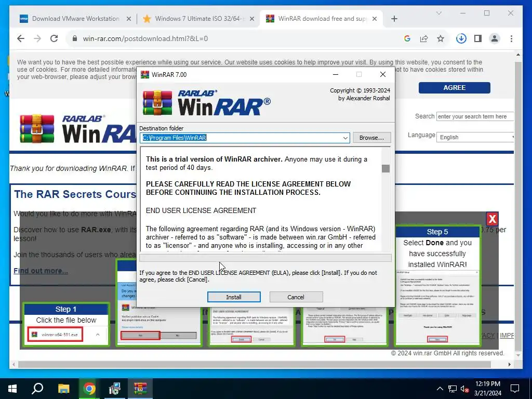Go back in Chrome
Screen dimensions: 532x399
(21, 38)
